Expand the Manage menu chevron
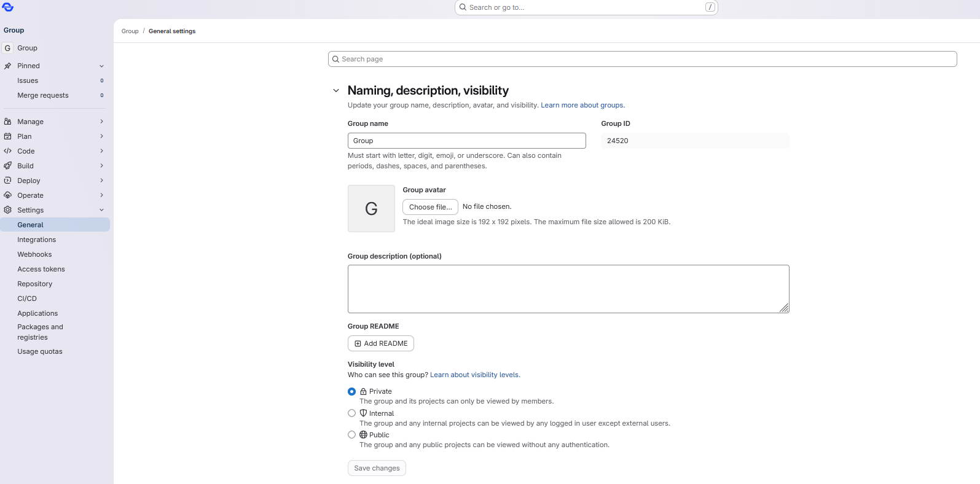Image resolution: width=980 pixels, height=484 pixels. [102, 122]
